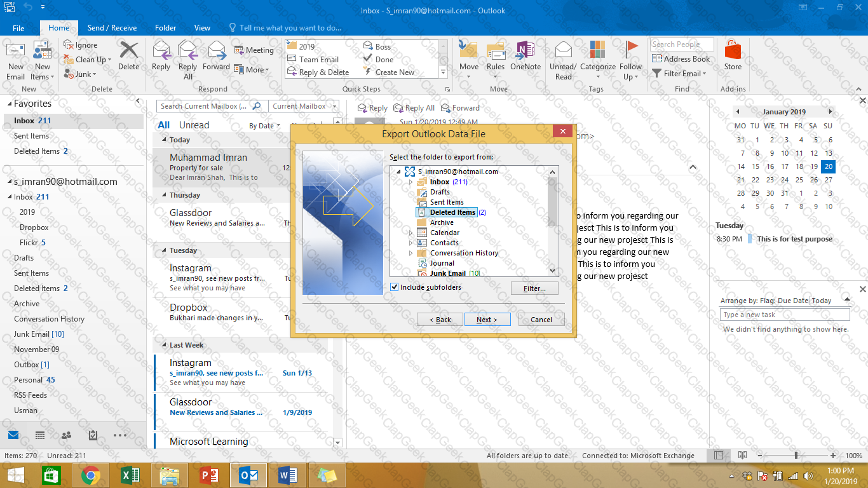Click the Categorize color squares icon
The image size is (868, 488).
pos(598,51)
